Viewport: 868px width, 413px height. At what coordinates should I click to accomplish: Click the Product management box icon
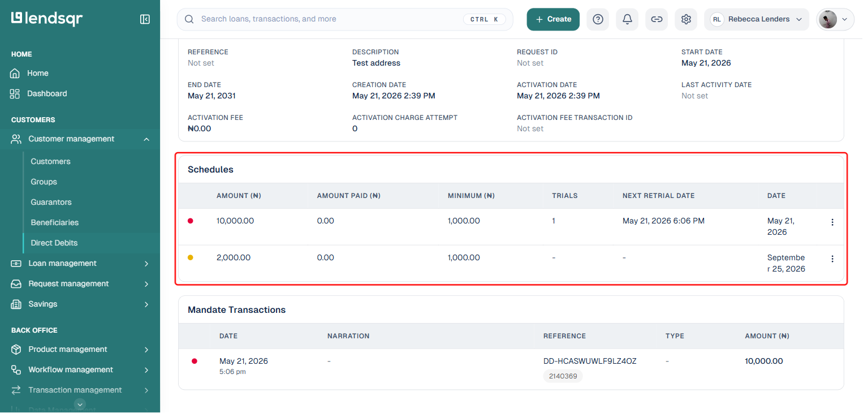coord(16,349)
